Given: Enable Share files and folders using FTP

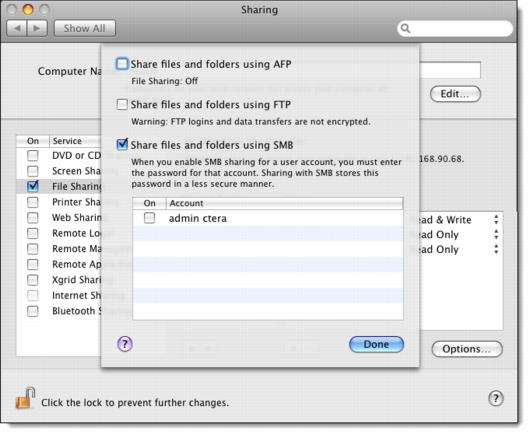Looking at the screenshot, I should [x=122, y=104].
